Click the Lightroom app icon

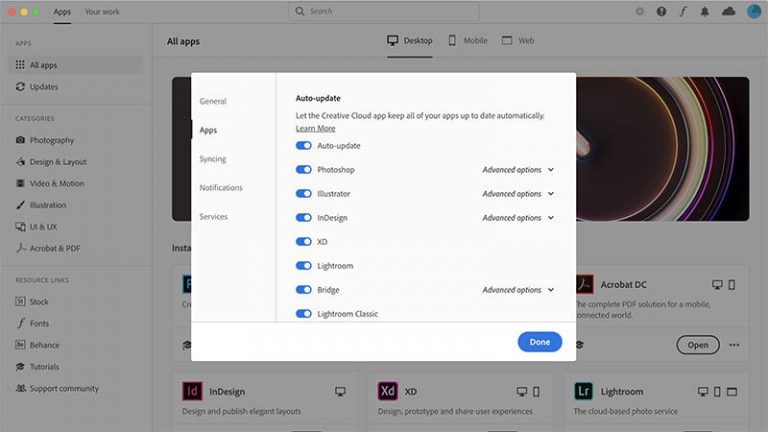[583, 391]
